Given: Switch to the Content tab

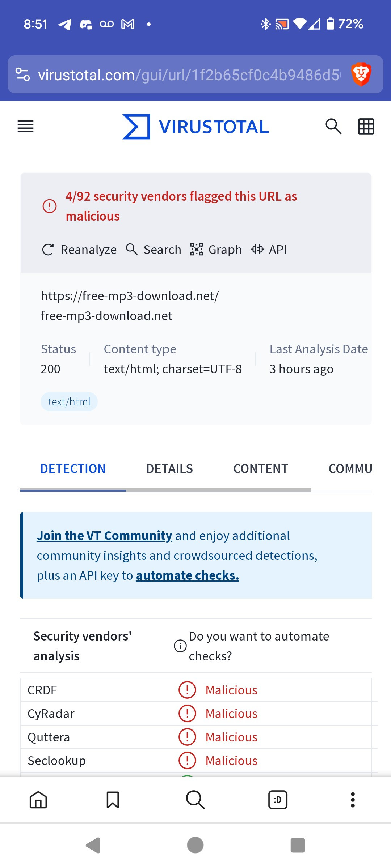Looking at the screenshot, I should tap(261, 469).
